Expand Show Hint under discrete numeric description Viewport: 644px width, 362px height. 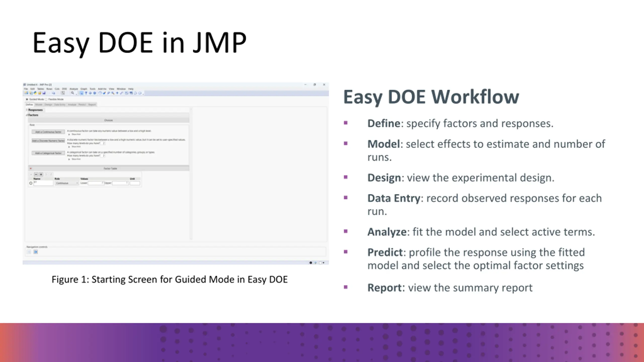[x=69, y=147]
